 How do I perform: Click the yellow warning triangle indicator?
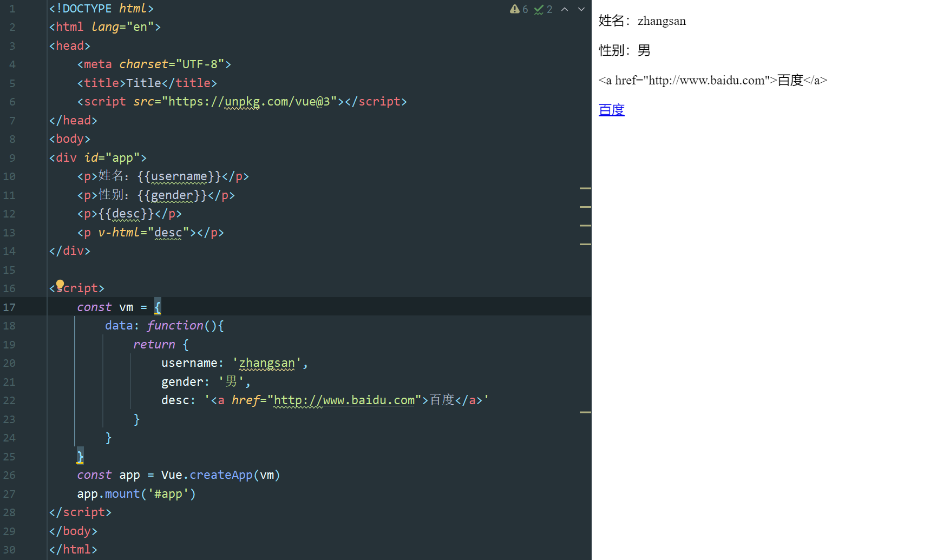click(514, 9)
